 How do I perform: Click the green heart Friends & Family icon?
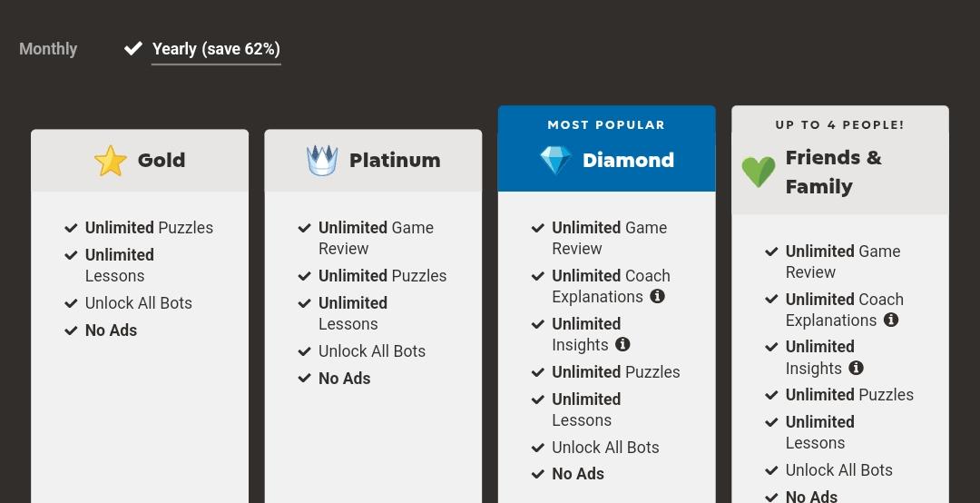click(758, 172)
